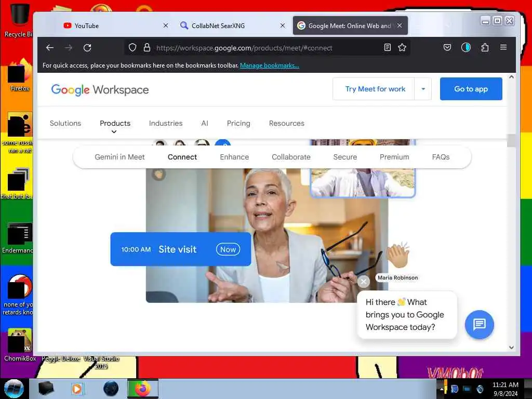Open the extensions puzzle icon
This screenshot has width=532, height=399.
point(485,47)
